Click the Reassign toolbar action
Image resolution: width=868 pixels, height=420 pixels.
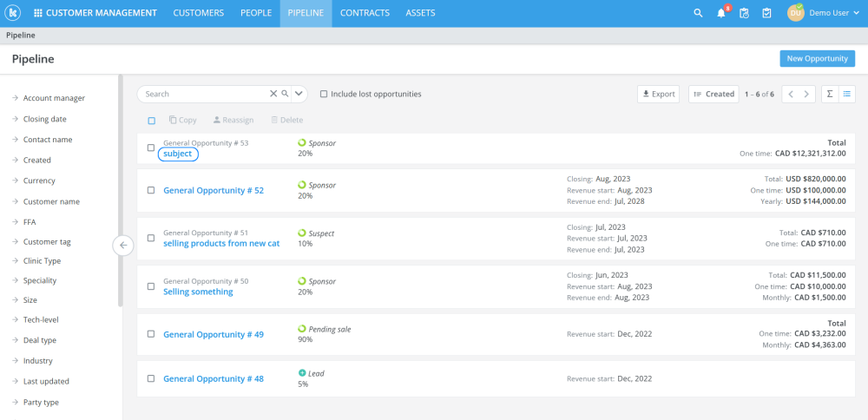click(x=233, y=120)
